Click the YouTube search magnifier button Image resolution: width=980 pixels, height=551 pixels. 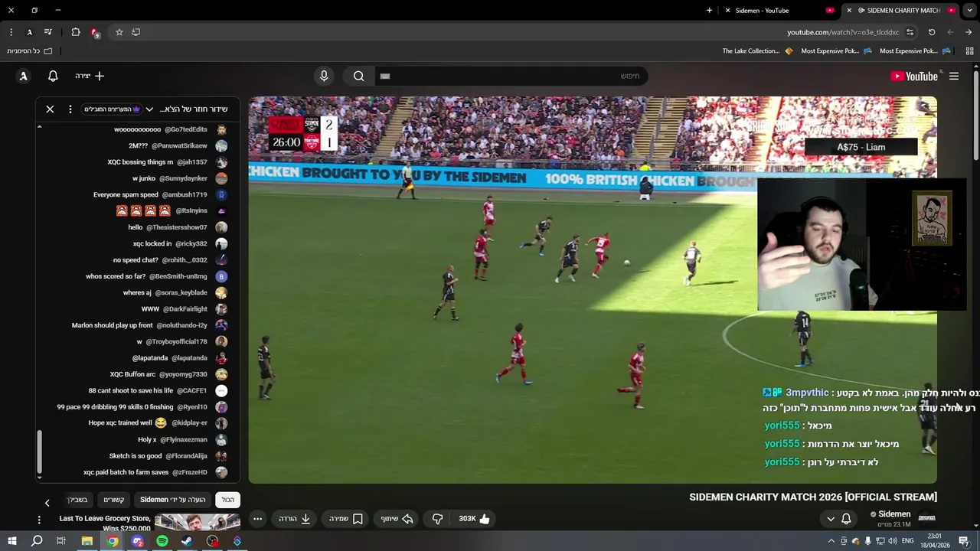pos(359,76)
